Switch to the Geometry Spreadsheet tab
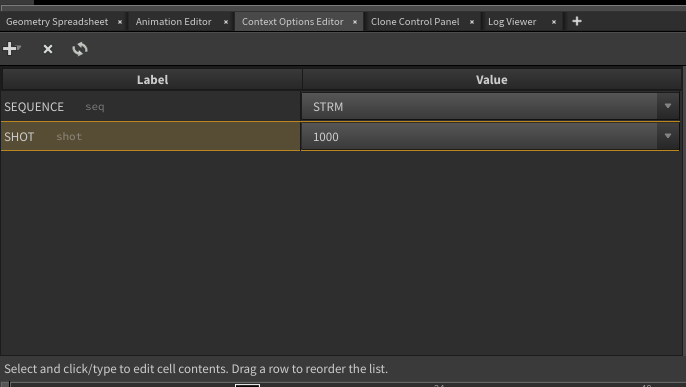The image size is (686, 387). tap(57, 22)
